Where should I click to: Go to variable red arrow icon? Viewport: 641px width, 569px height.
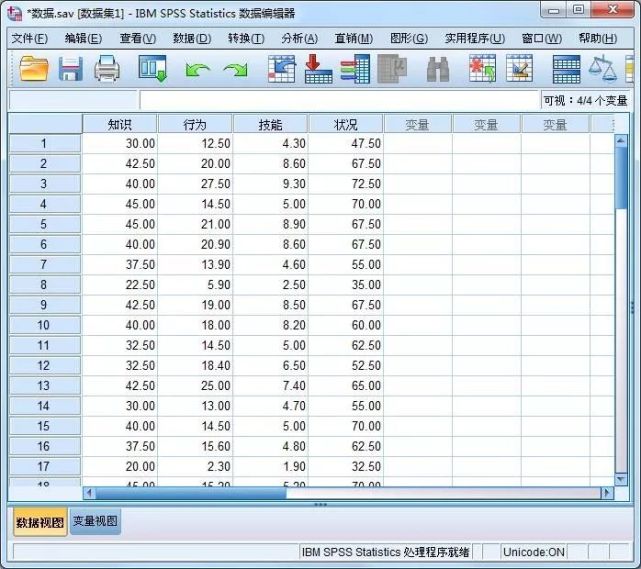318,68
